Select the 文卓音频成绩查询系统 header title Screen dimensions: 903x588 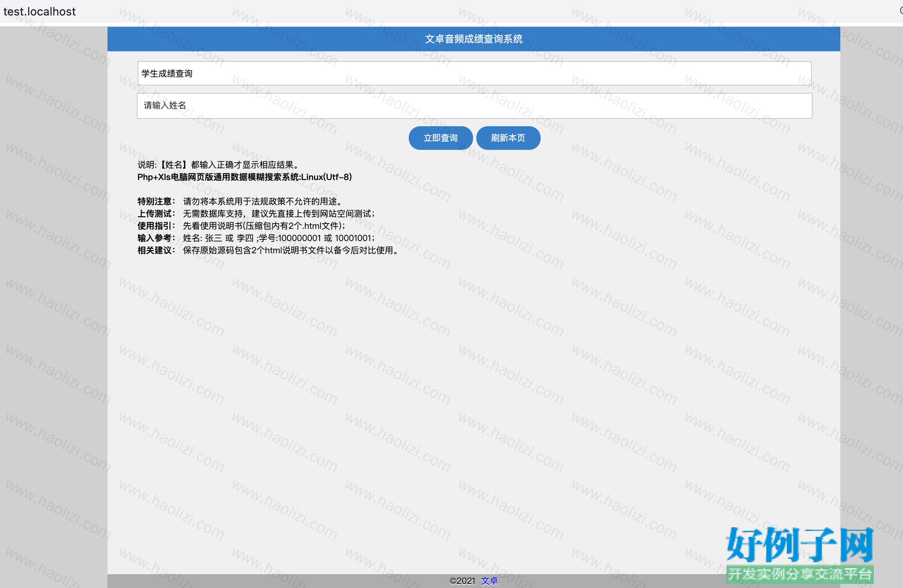[474, 39]
